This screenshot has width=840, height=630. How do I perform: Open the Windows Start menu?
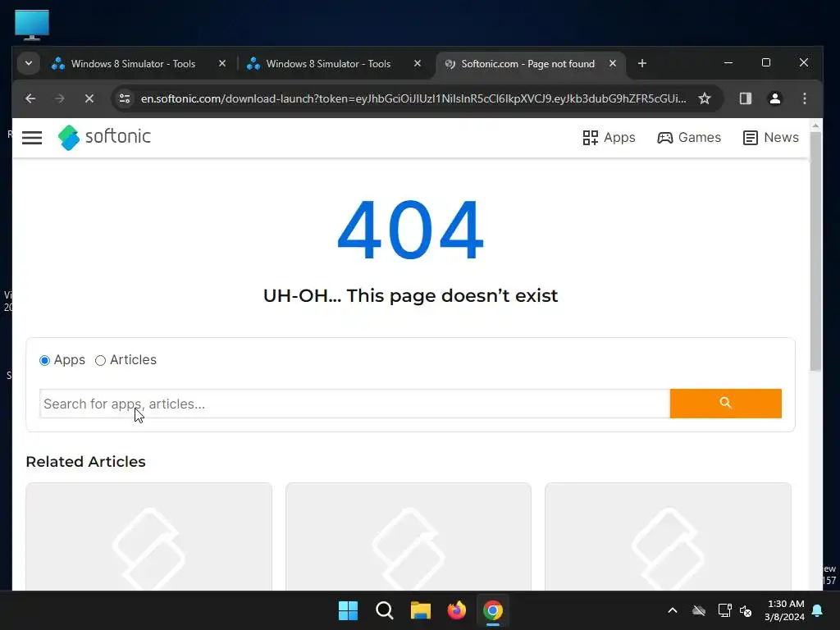(x=348, y=610)
